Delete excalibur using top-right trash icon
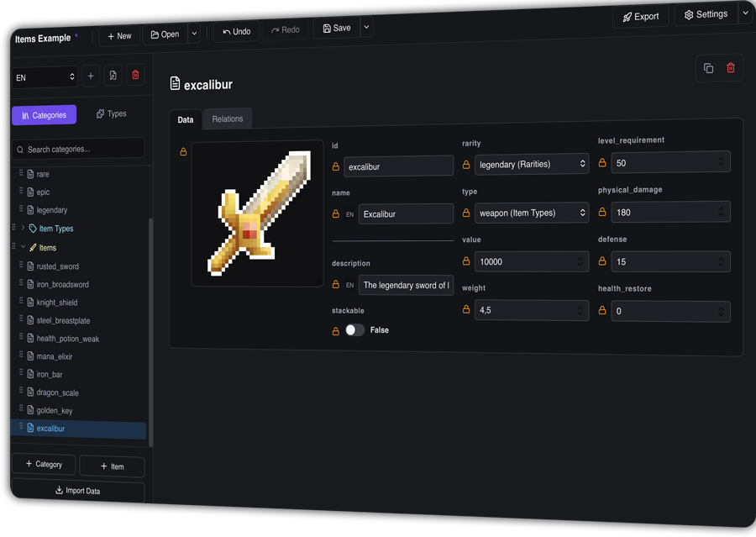Screen dimensions: 756x537 click(x=731, y=67)
